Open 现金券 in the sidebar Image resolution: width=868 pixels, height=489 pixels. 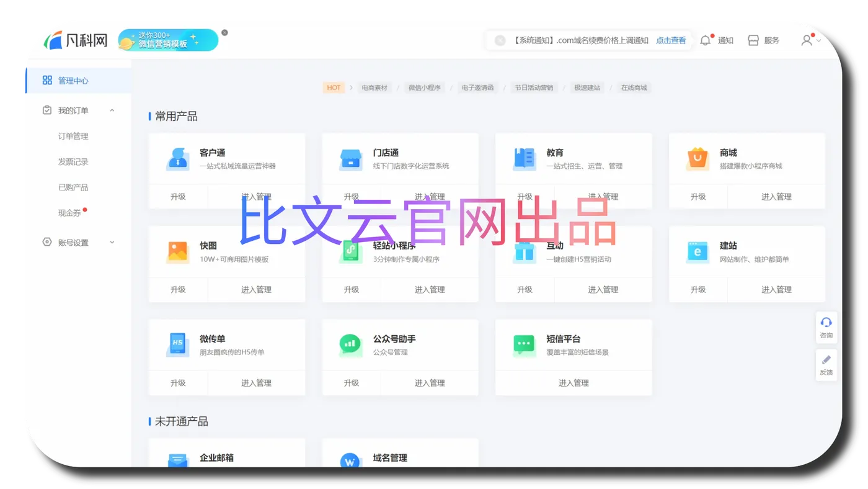(69, 213)
